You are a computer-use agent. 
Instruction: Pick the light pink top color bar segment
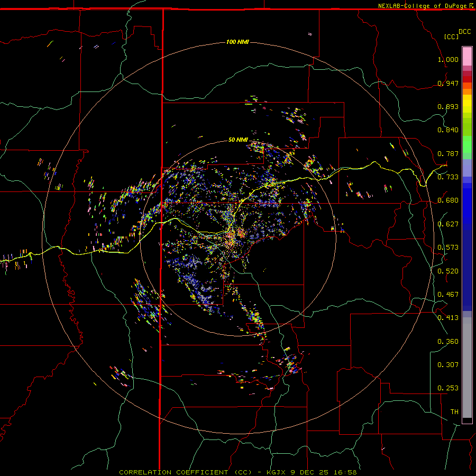467,56
